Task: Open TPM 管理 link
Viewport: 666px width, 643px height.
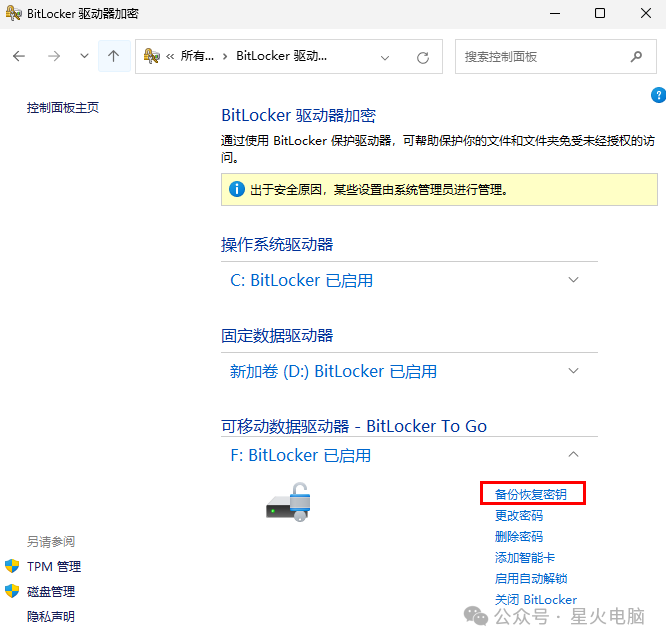Action: point(54,567)
